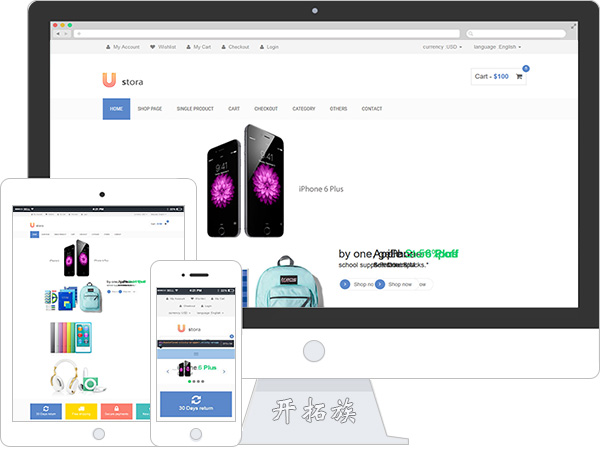This screenshot has width=600, height=450.
Task: Click the tablet's round home button
Action: [99, 434]
